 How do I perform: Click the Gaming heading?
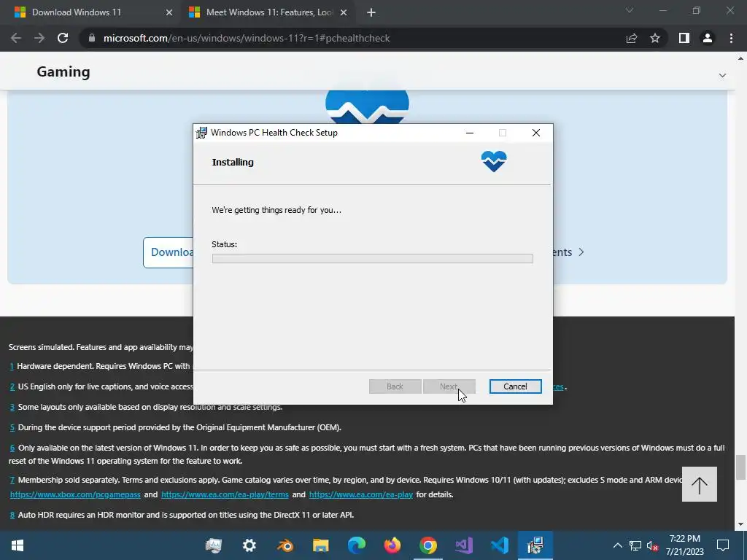(x=63, y=72)
